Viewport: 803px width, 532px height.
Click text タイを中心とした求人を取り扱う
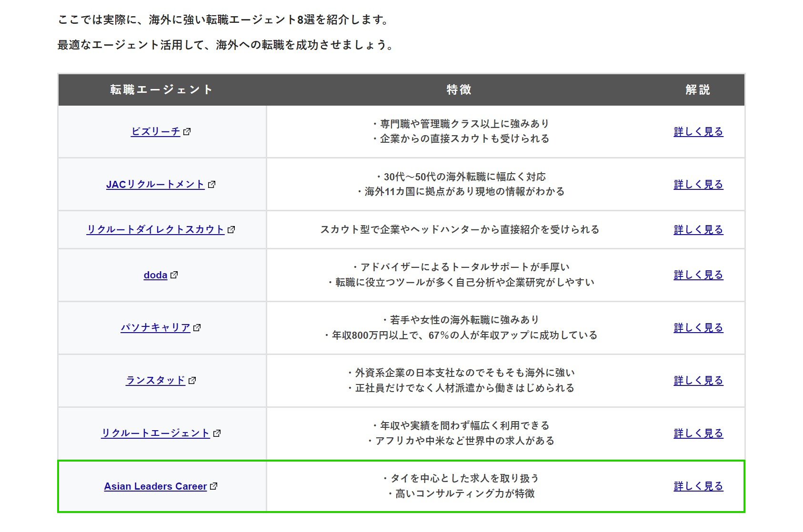coord(464,478)
